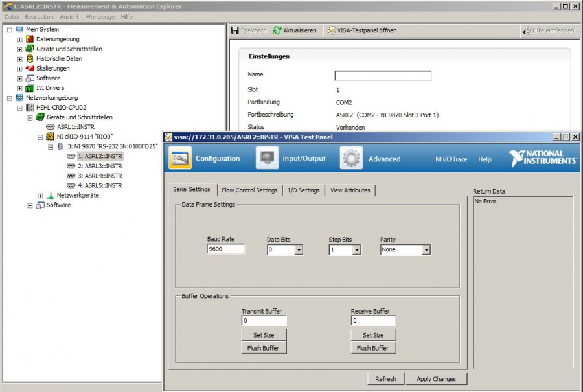583x392 pixels.
Task: Collapse the Mein System tree node
Action: 9,29
